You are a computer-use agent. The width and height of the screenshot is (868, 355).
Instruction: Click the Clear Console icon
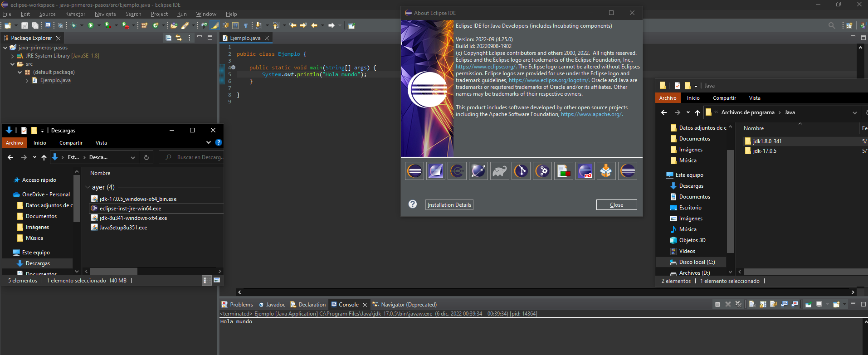(752, 304)
